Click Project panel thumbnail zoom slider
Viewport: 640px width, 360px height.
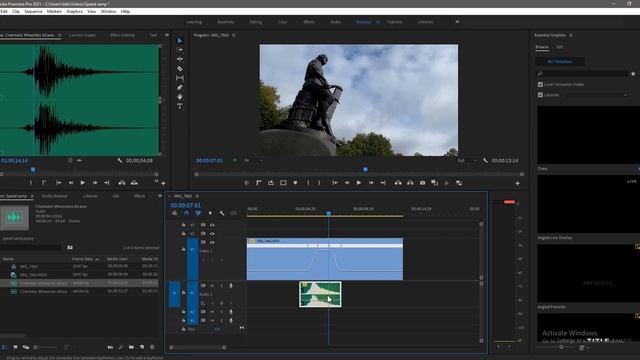tap(45, 347)
